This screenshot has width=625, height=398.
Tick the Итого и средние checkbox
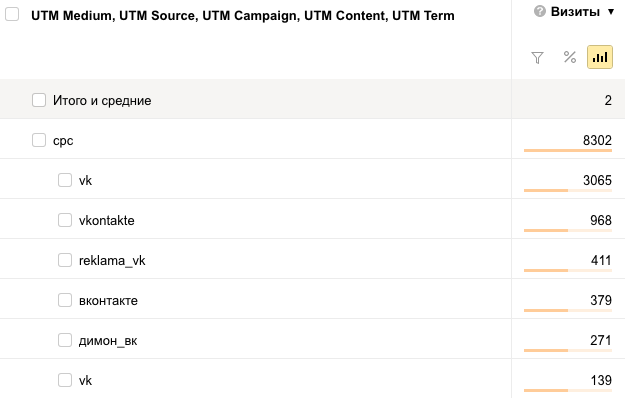(39, 100)
